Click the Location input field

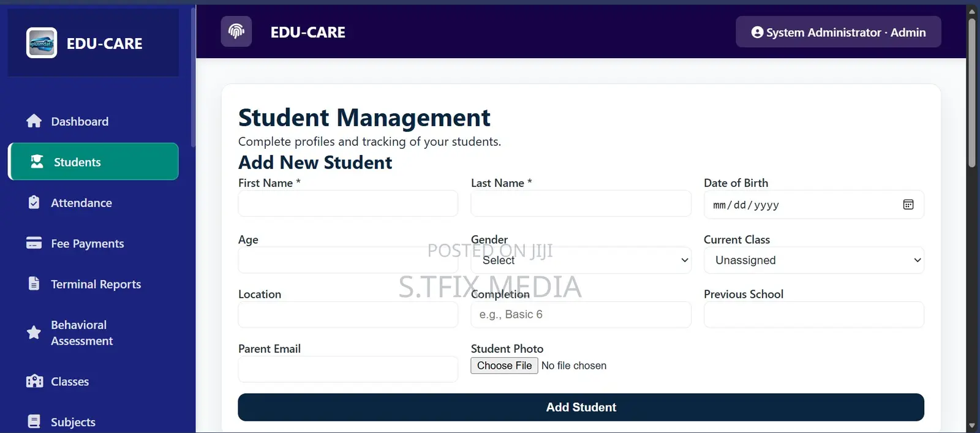(x=348, y=314)
